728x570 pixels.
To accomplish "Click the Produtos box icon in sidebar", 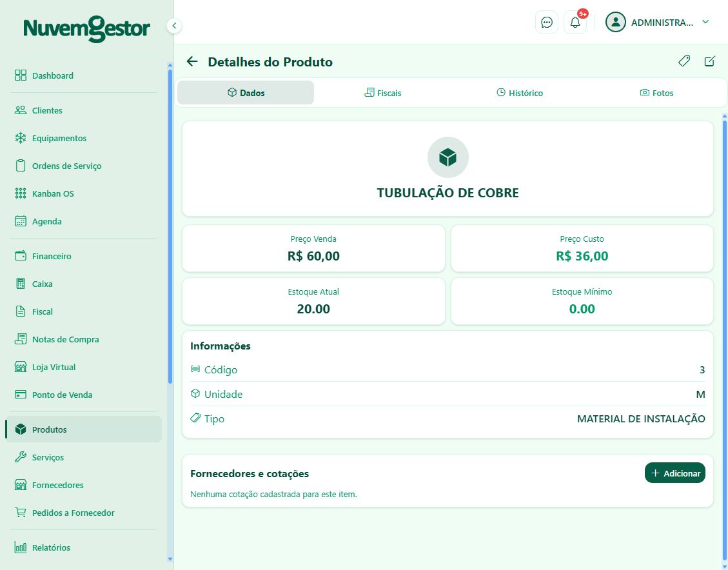I will (x=21, y=429).
